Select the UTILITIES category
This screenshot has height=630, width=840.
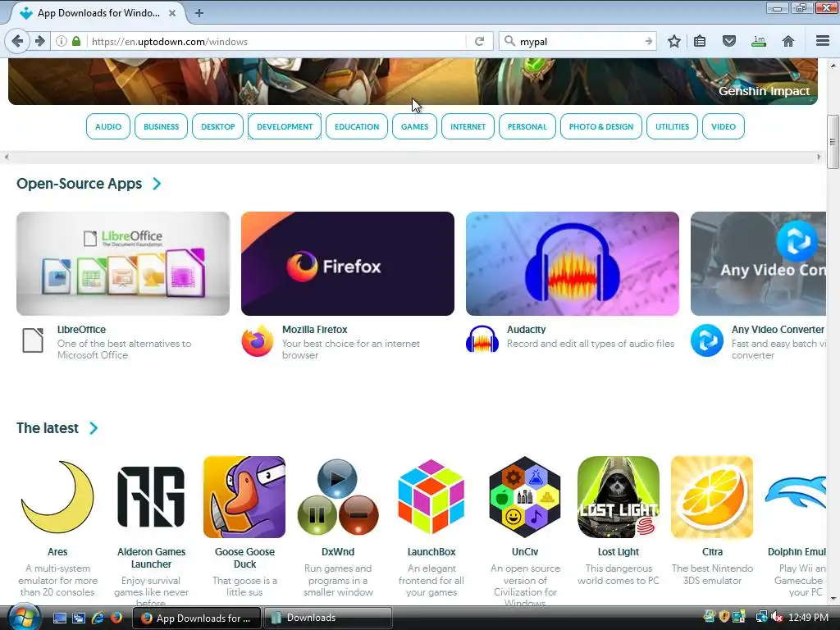pos(673,126)
